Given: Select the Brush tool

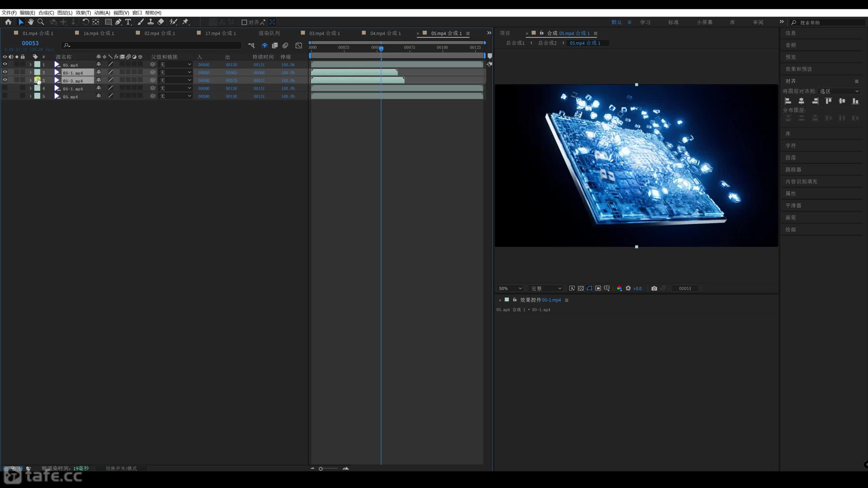Looking at the screenshot, I should (x=140, y=22).
